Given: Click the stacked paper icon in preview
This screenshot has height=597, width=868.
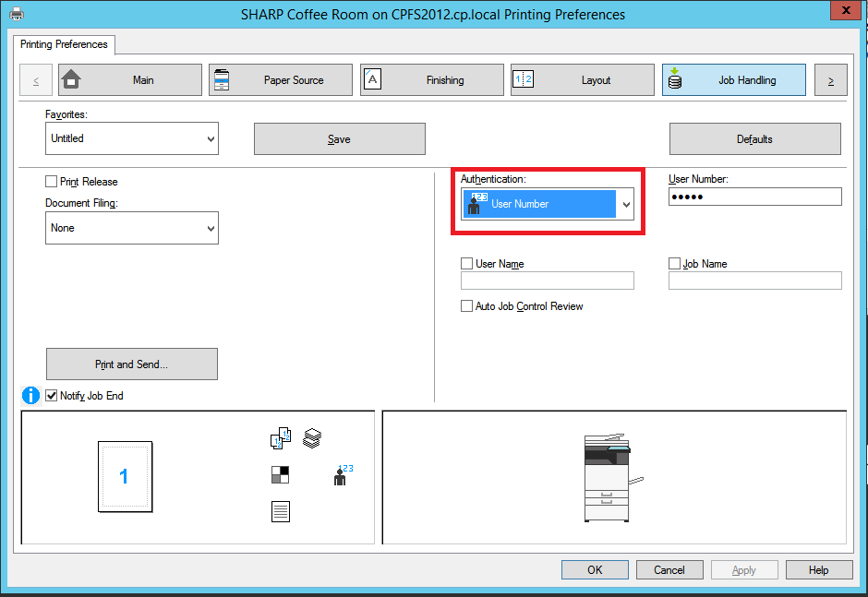Looking at the screenshot, I should 312,438.
